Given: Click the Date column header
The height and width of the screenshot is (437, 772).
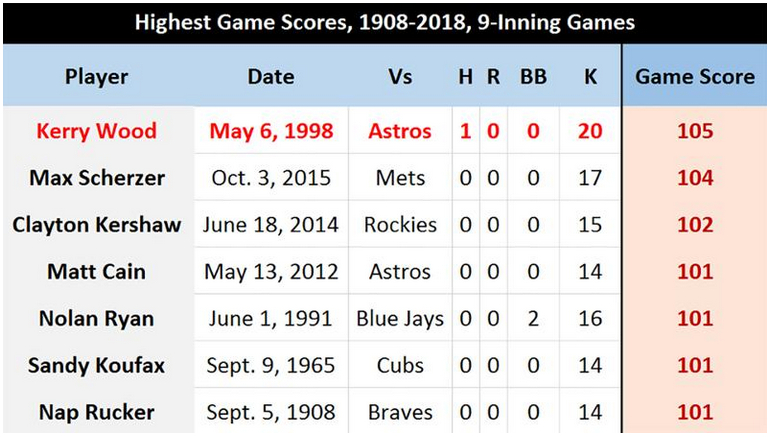Looking at the screenshot, I should coord(271,77).
